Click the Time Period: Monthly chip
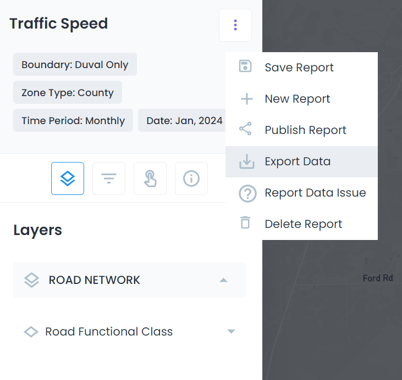 coord(73,120)
